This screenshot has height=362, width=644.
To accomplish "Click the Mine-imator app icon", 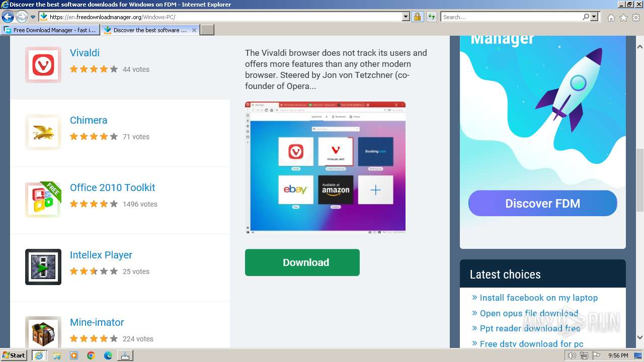I will click(x=43, y=332).
